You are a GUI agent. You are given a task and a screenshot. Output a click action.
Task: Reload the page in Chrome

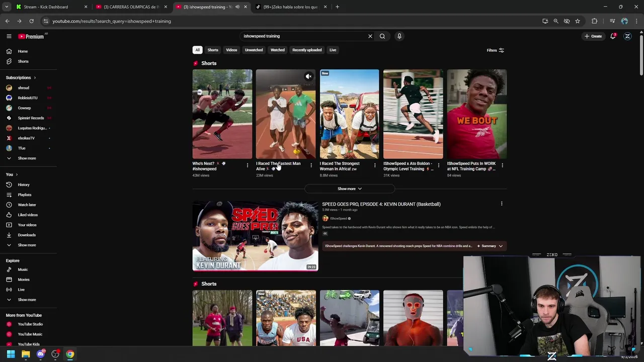[x=31, y=21]
